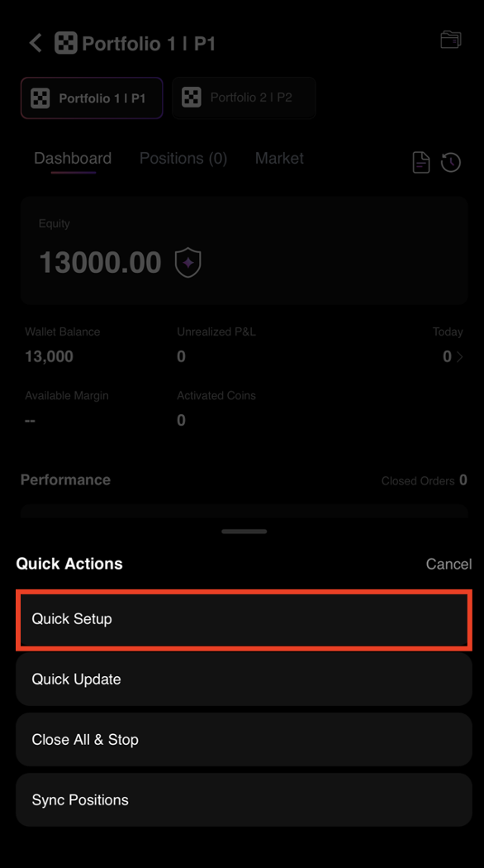
Task: Dismiss the sheet with Cancel
Action: click(448, 564)
